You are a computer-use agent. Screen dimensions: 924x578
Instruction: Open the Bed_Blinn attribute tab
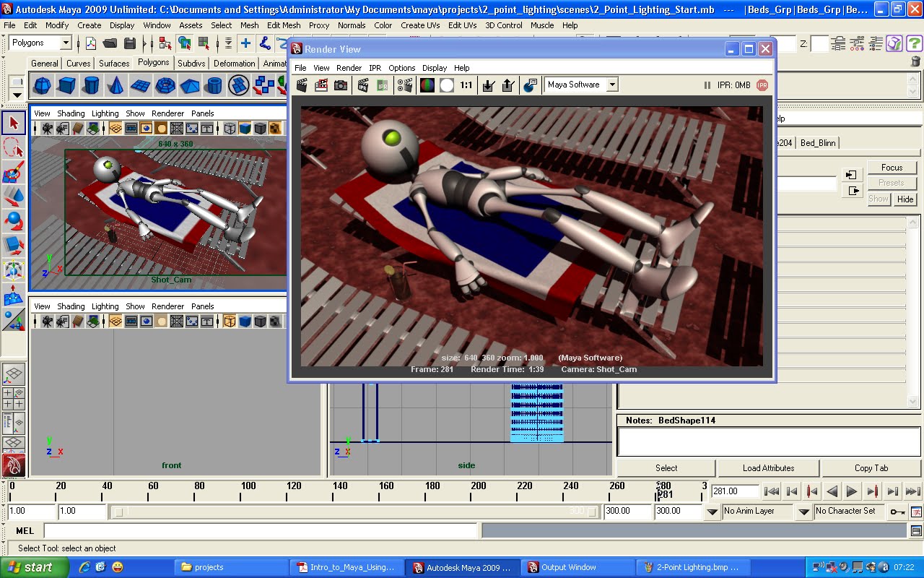(818, 143)
